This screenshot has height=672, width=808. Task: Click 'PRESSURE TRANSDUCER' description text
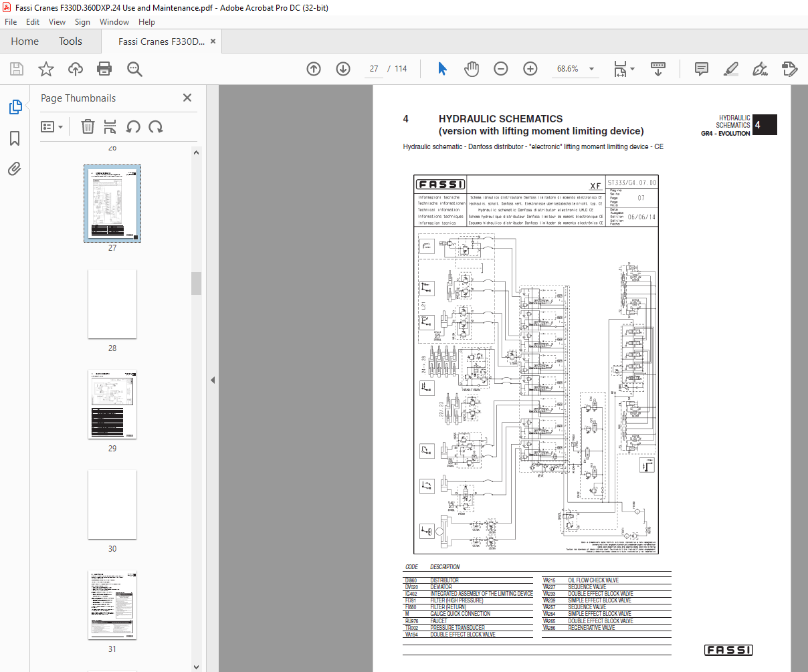pos(458,628)
